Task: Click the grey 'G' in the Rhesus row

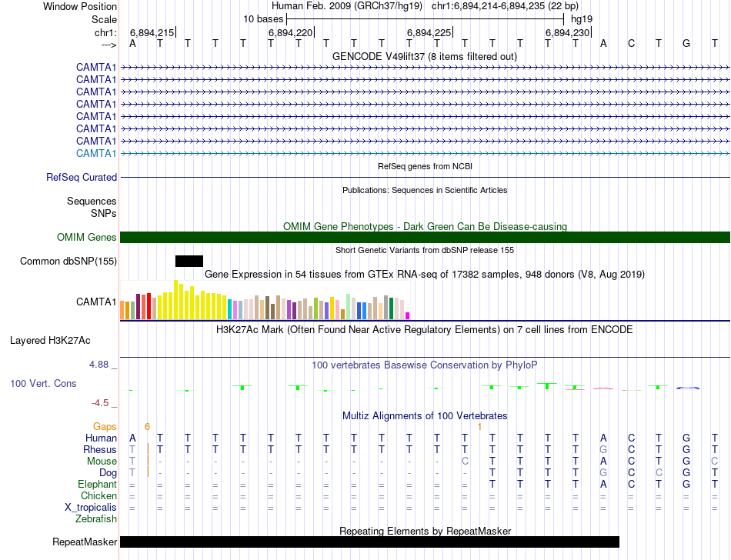Action: tap(603, 450)
